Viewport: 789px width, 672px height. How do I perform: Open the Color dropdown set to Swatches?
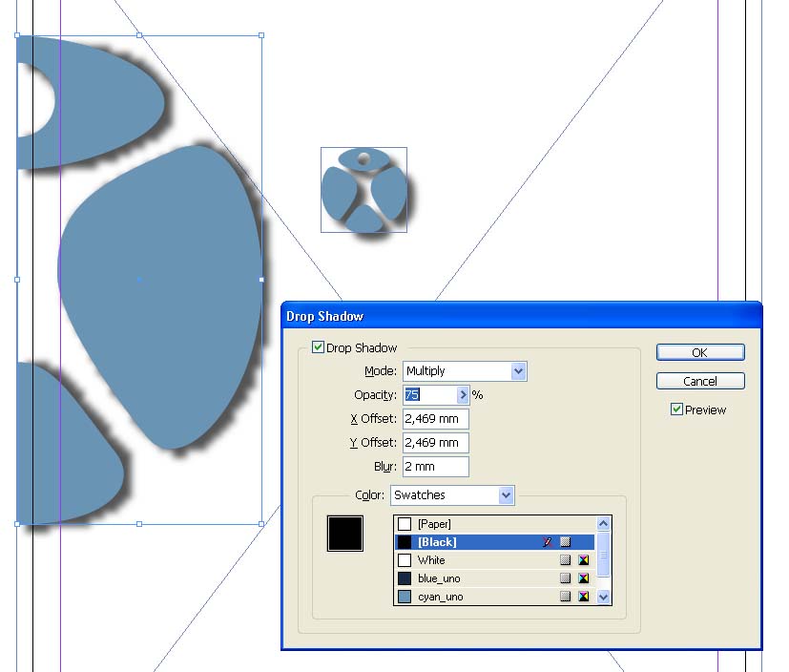point(452,495)
